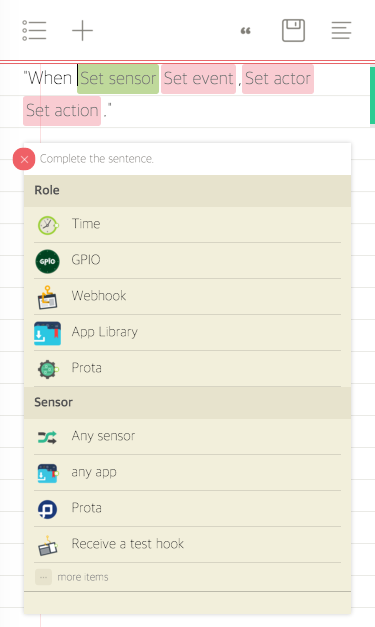The image size is (375, 627).
Task: Click the Set event placeholder
Action: [198, 79]
